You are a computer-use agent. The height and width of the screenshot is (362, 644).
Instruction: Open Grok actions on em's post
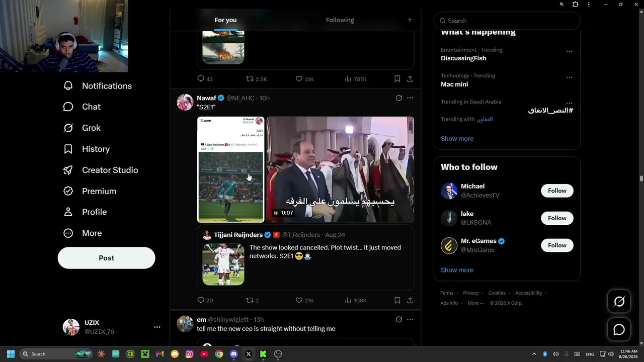399,319
